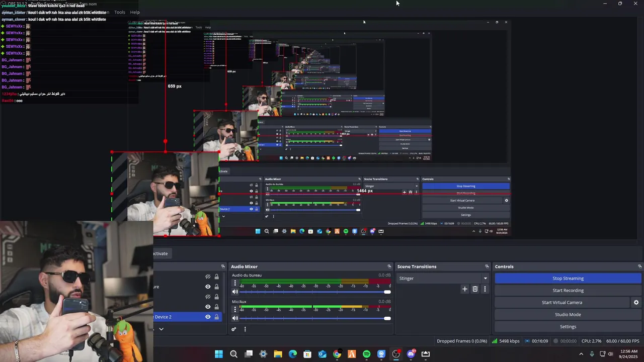The width and height of the screenshot is (644, 362).
Task: Click the 00:16:09 streaming timer
Action: 536,341
